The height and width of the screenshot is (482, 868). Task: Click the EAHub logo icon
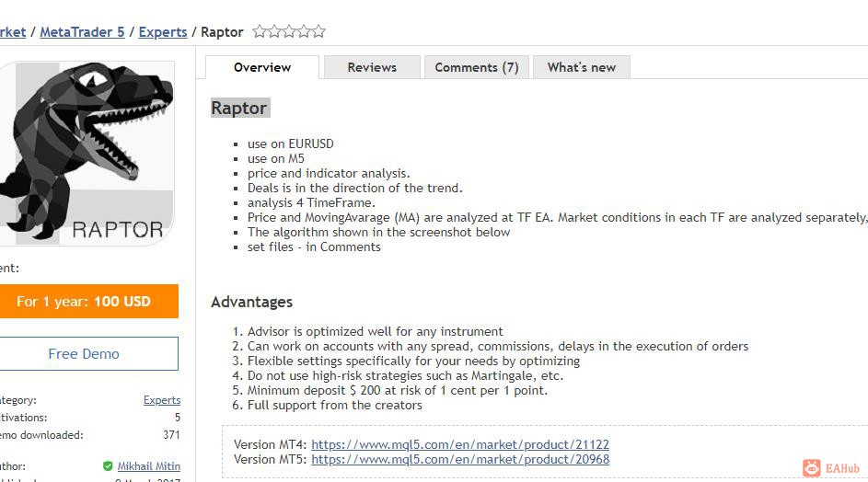coord(812,468)
